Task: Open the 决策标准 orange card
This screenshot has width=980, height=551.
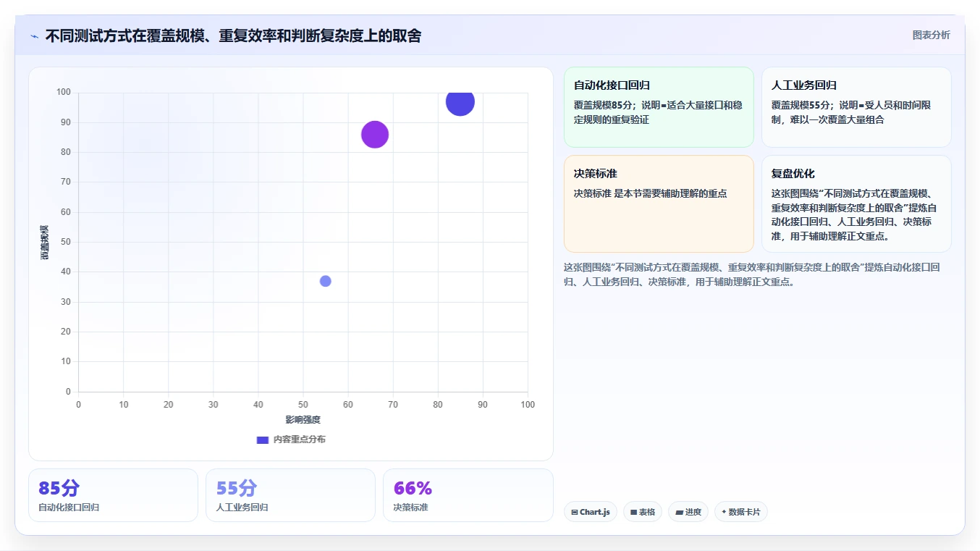Action: tap(659, 203)
